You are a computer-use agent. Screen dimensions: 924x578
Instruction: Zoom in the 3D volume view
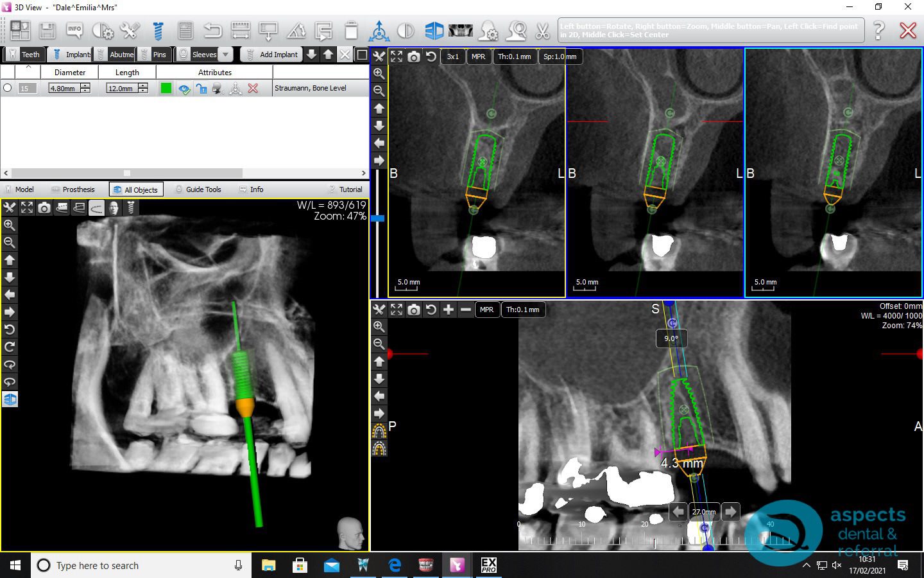[x=10, y=225]
